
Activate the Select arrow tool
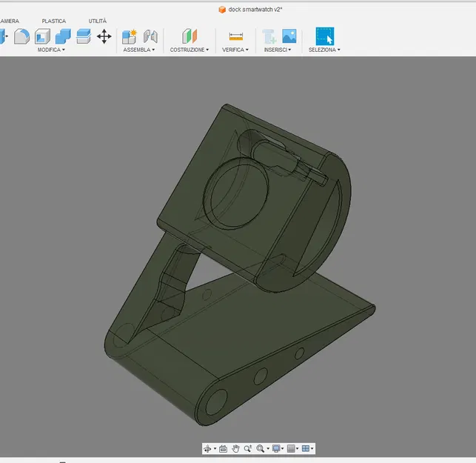(324, 36)
